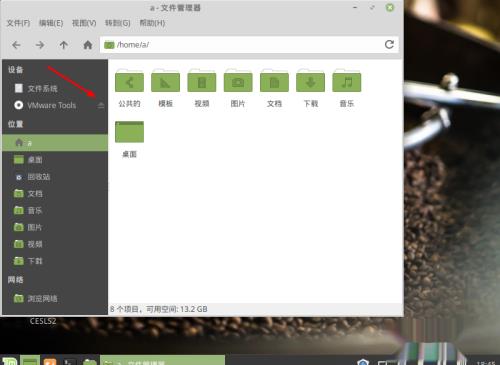The width and height of the screenshot is (500, 365).
Task: Select the 公共的 folder icon
Action: (129, 81)
